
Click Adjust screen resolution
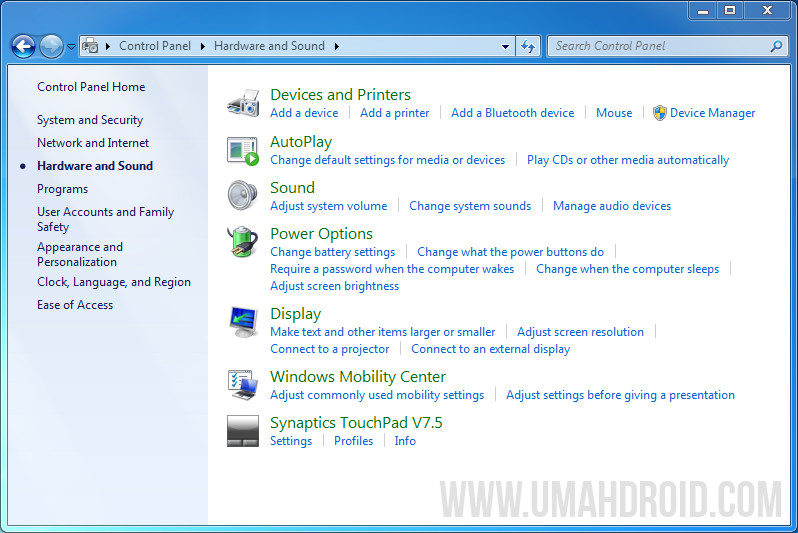[x=580, y=332]
